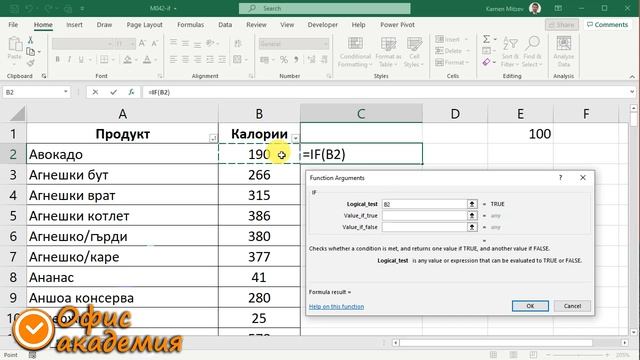This screenshot has width=640, height=360.
Task: Click the Value_if_false range selector arrow
Action: click(x=472, y=227)
